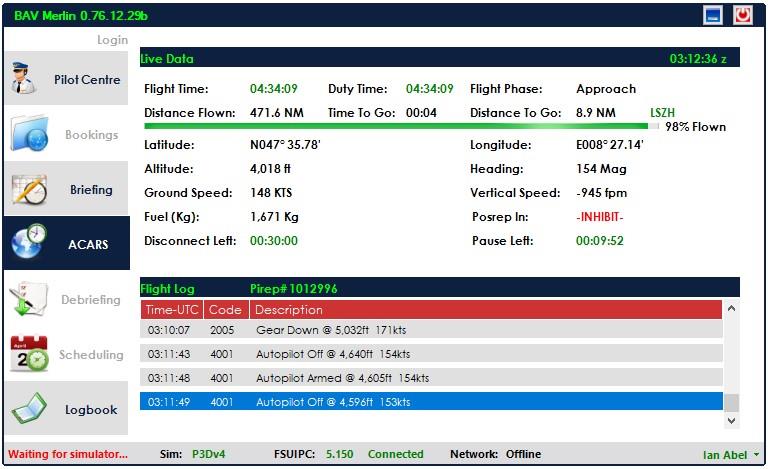
Task: Select the Gear Down log entry
Action: (x=431, y=329)
